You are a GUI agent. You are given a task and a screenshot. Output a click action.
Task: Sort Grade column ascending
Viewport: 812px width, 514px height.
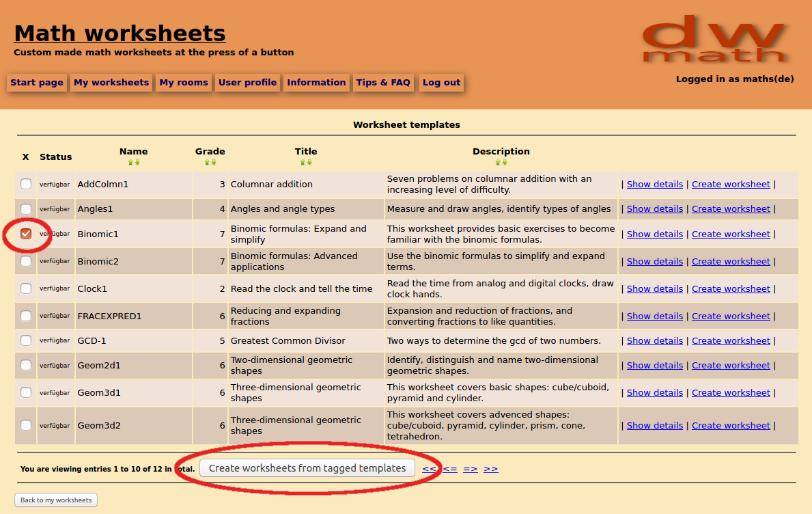tap(207, 162)
